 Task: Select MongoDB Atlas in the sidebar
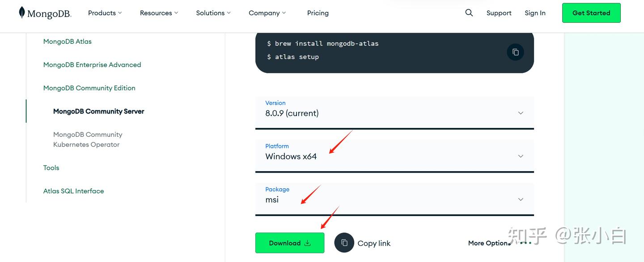tap(68, 42)
